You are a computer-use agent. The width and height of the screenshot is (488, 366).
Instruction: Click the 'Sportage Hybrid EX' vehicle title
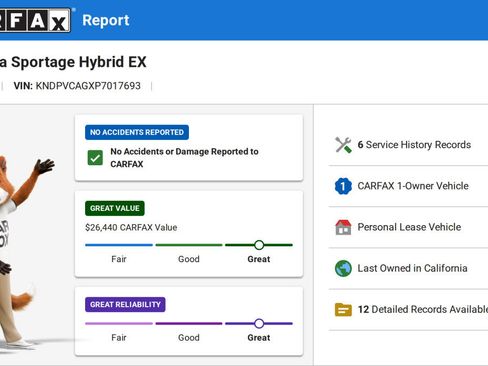[79, 62]
